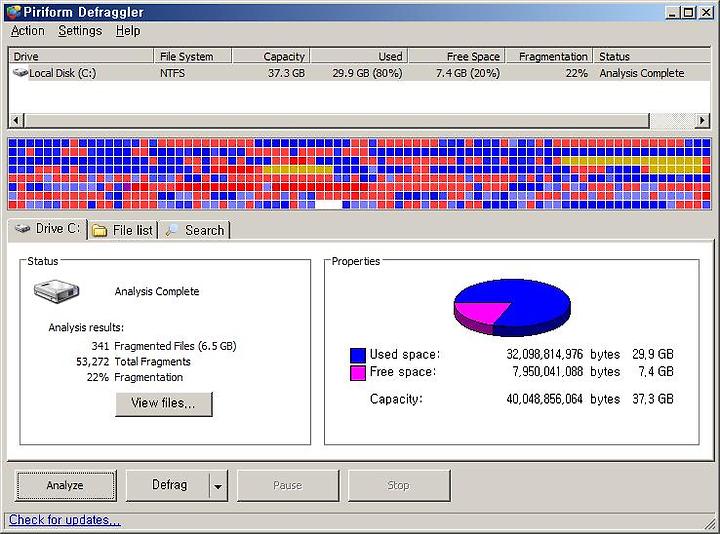720x534 pixels.
Task: Click the Piriform Defraggler title bar icon
Action: 14,12
